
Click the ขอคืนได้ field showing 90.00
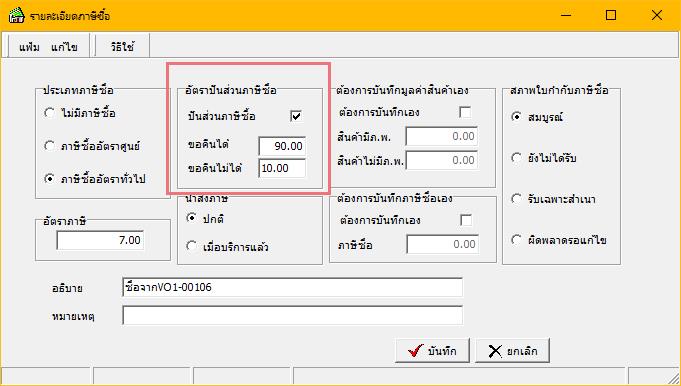(282, 146)
